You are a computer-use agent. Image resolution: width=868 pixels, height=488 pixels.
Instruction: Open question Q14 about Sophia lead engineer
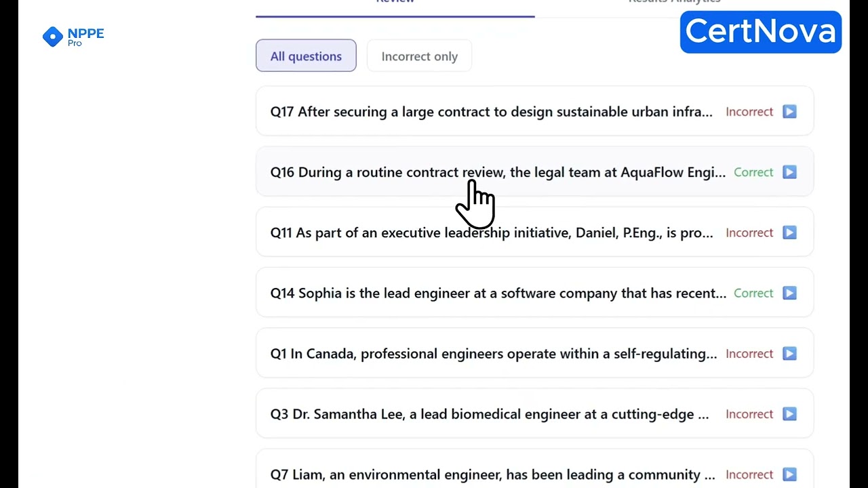click(x=534, y=292)
